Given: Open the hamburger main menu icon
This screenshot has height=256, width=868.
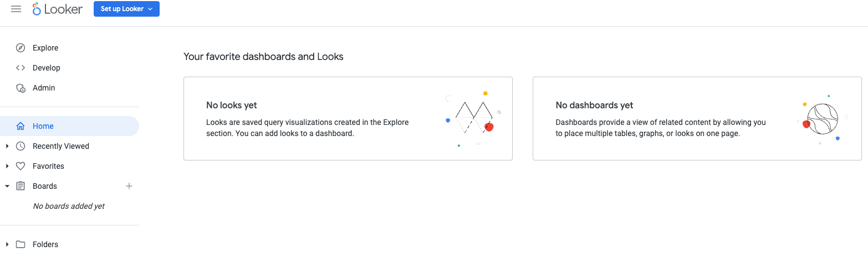Looking at the screenshot, I should pyautogui.click(x=16, y=9).
